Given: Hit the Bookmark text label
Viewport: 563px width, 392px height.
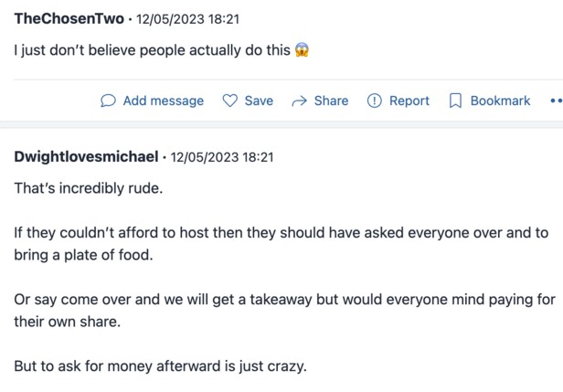Looking at the screenshot, I should click(x=500, y=101).
